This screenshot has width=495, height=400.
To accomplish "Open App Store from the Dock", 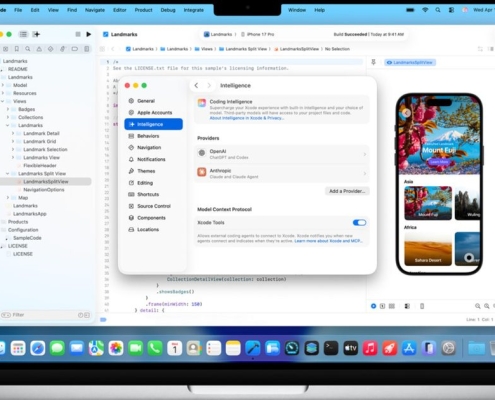I will [x=409, y=348].
